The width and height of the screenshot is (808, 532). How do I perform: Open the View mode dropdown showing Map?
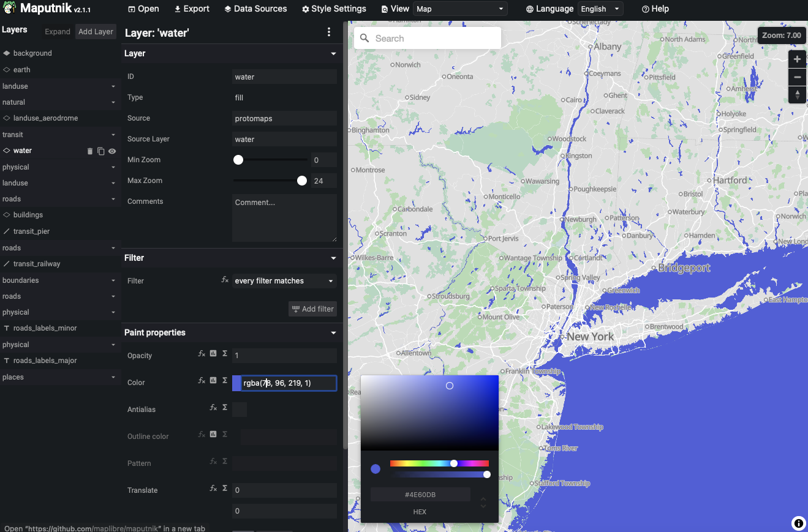pos(459,9)
